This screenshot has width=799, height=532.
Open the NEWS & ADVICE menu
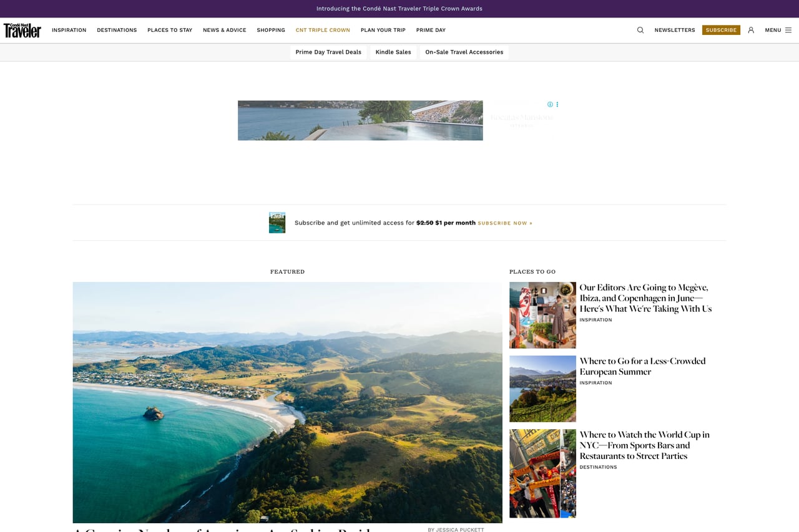225,30
